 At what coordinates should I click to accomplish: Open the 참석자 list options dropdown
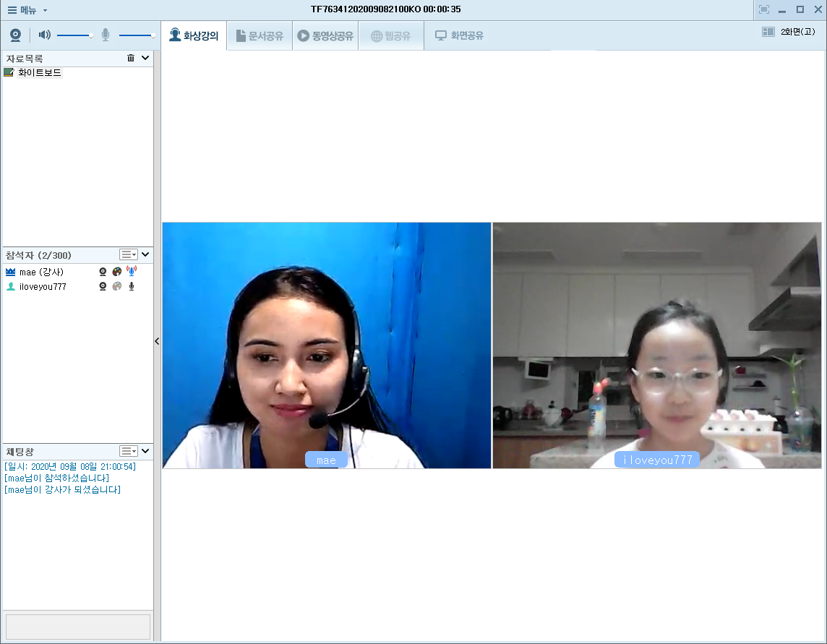click(128, 254)
